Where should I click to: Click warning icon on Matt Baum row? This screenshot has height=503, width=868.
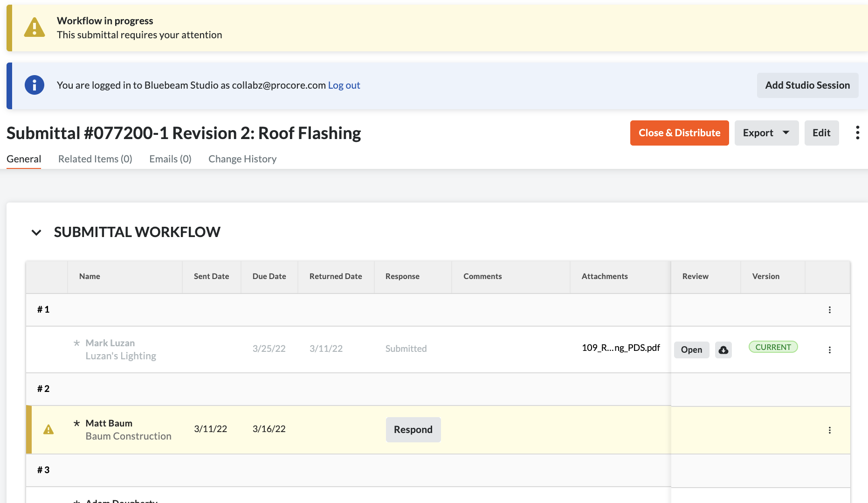point(48,430)
